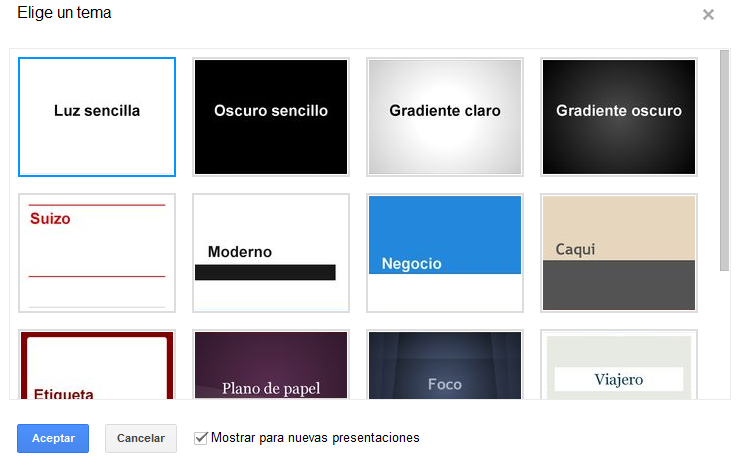Screen dimensions: 743x465
Task: Choose the Suizo theme thumbnail
Action: (97, 252)
